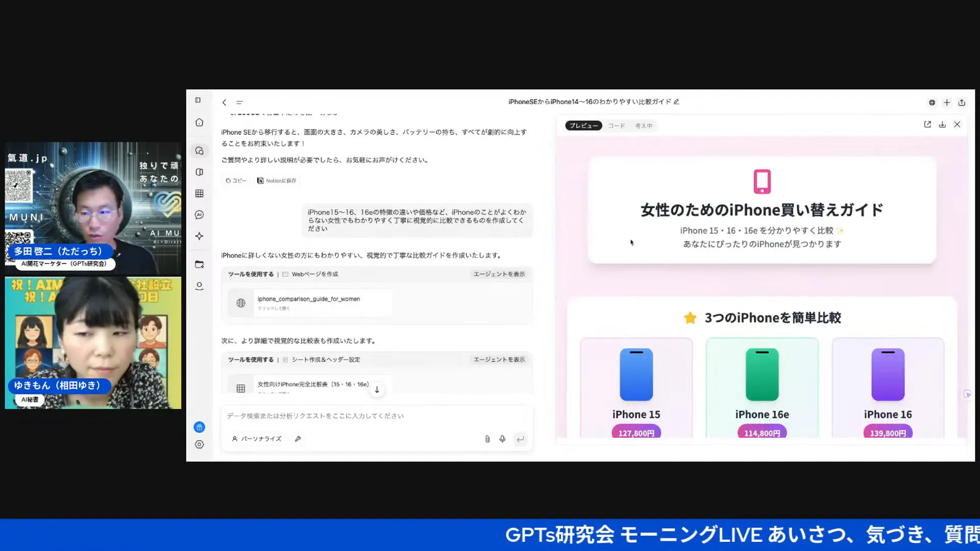The height and width of the screenshot is (551, 980).
Task: Click the 114,800円 price badge
Action: click(762, 433)
